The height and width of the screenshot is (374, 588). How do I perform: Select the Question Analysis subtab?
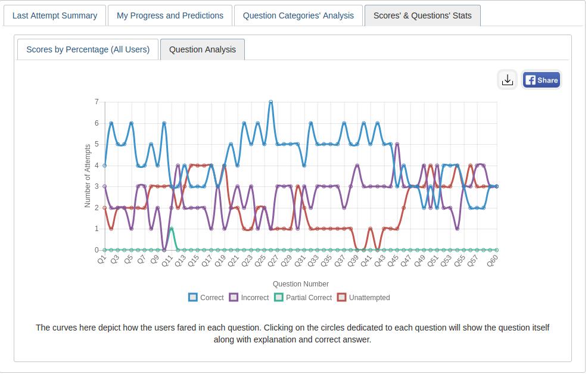(x=203, y=49)
